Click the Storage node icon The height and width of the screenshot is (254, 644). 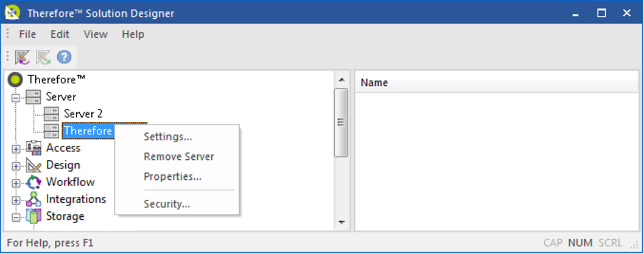(x=33, y=216)
